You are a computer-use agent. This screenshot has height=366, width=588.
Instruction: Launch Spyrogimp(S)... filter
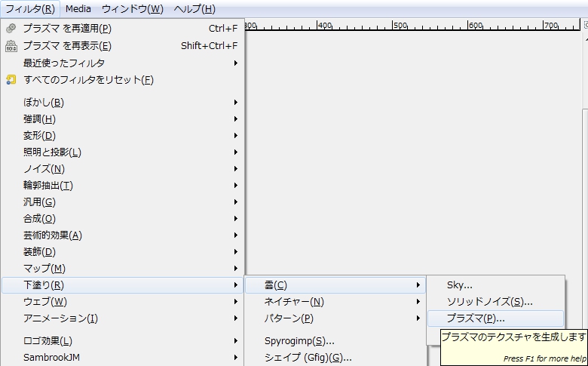335,341
